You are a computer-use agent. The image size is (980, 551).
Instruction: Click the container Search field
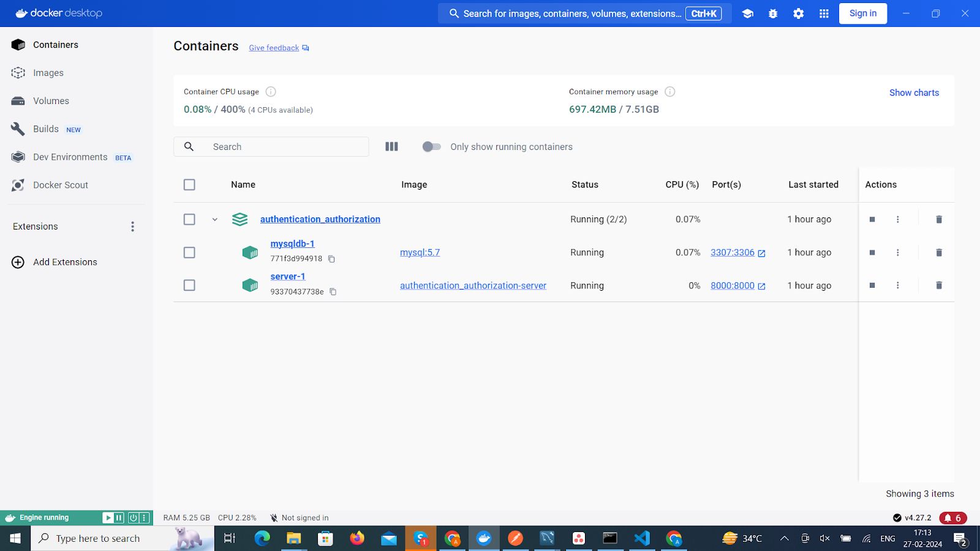(271, 147)
